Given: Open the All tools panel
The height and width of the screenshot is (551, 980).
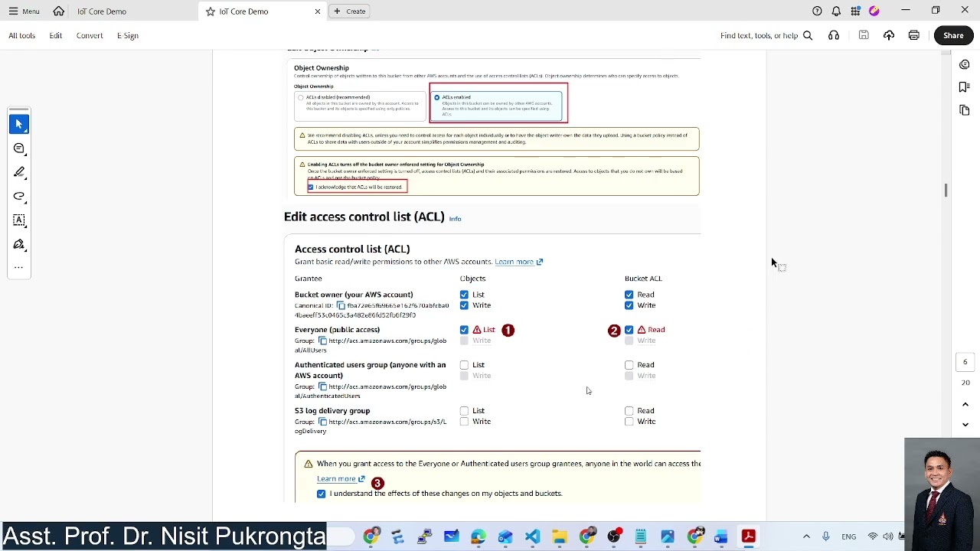Looking at the screenshot, I should coord(22,36).
